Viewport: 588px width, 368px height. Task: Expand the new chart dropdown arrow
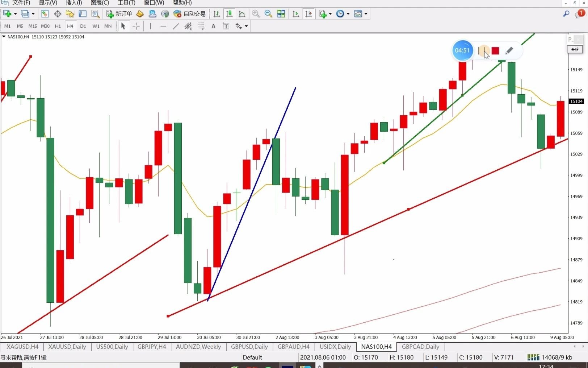(15, 14)
